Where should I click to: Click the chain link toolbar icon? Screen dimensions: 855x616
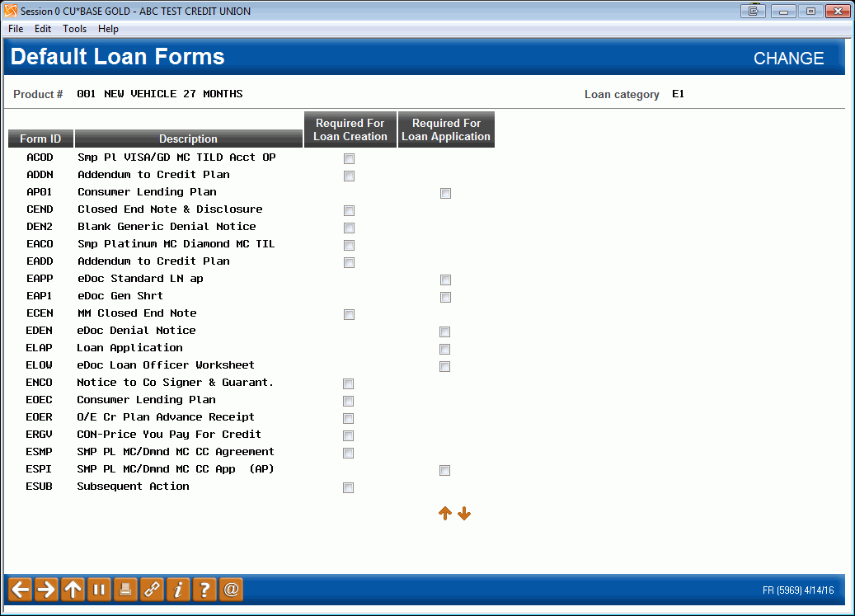tap(152, 590)
